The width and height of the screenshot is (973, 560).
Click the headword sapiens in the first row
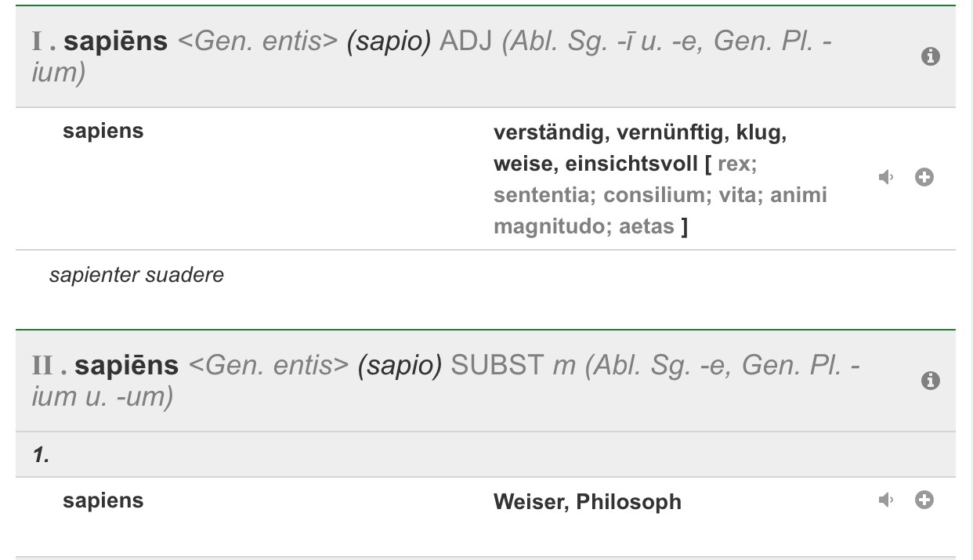(x=103, y=131)
